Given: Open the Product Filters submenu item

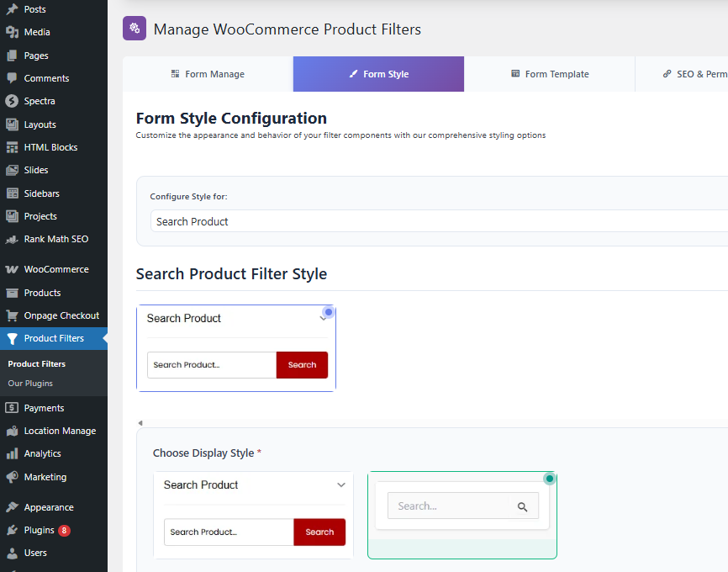Looking at the screenshot, I should [37, 364].
